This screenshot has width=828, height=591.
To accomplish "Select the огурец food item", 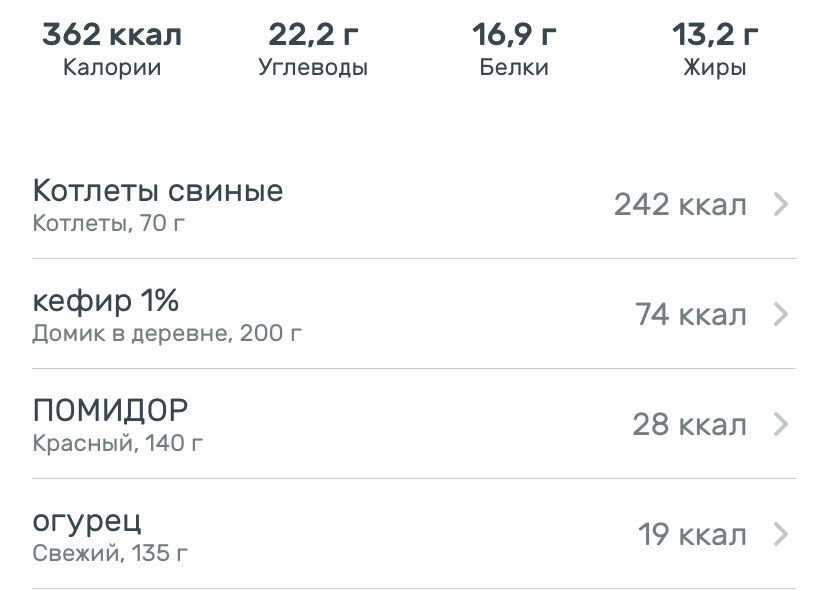I will (x=87, y=521).
